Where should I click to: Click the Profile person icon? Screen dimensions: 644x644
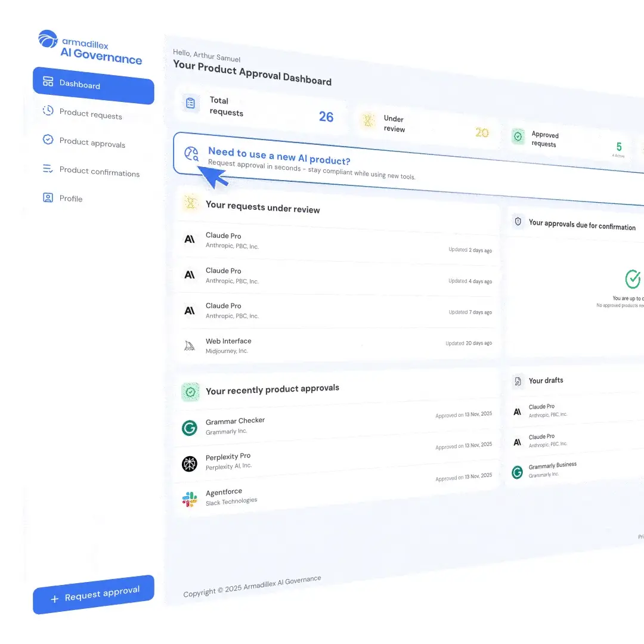coord(48,197)
